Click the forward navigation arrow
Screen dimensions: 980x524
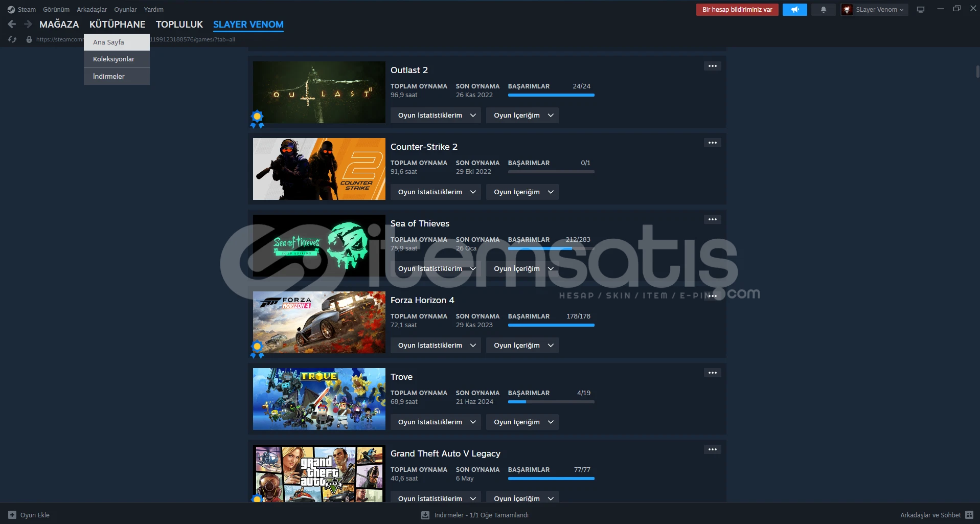(28, 24)
